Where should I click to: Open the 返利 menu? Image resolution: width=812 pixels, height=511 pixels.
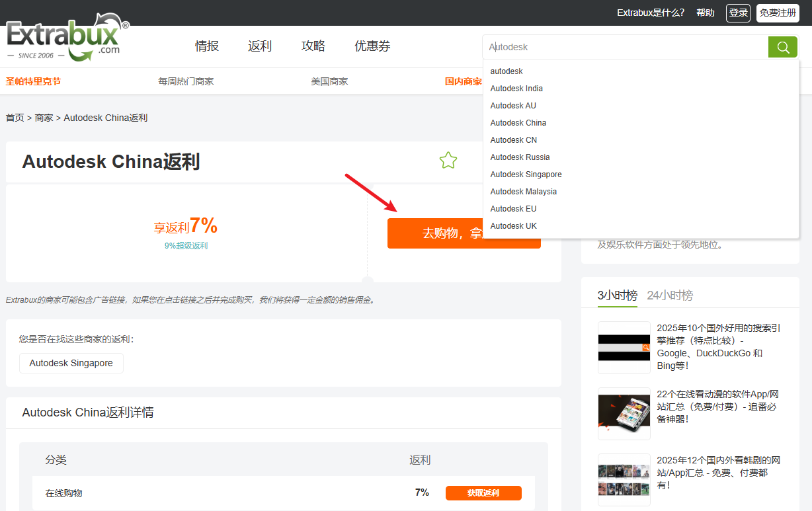coord(260,46)
